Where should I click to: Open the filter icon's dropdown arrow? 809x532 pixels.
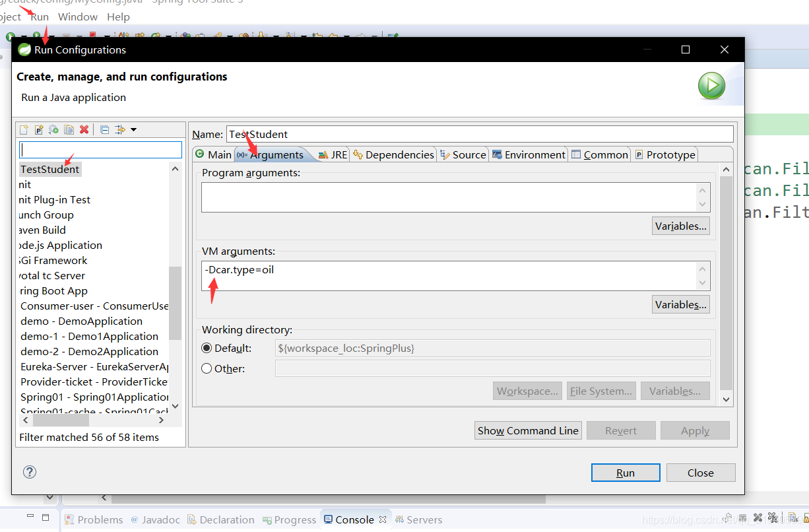134,129
